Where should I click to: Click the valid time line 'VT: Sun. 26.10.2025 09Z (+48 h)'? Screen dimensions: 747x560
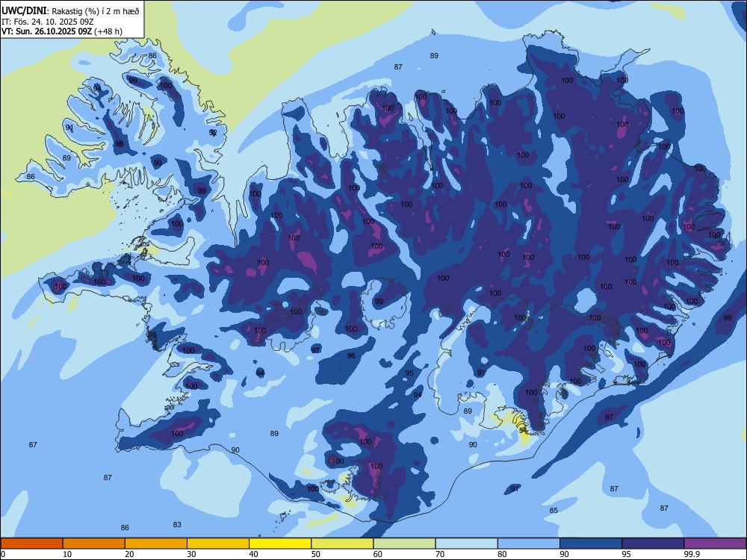(62, 31)
